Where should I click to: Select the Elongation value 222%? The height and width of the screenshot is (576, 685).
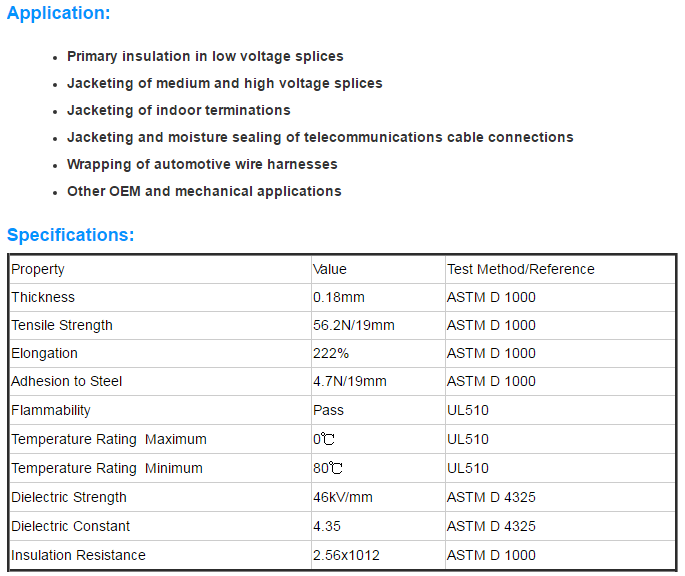331,354
